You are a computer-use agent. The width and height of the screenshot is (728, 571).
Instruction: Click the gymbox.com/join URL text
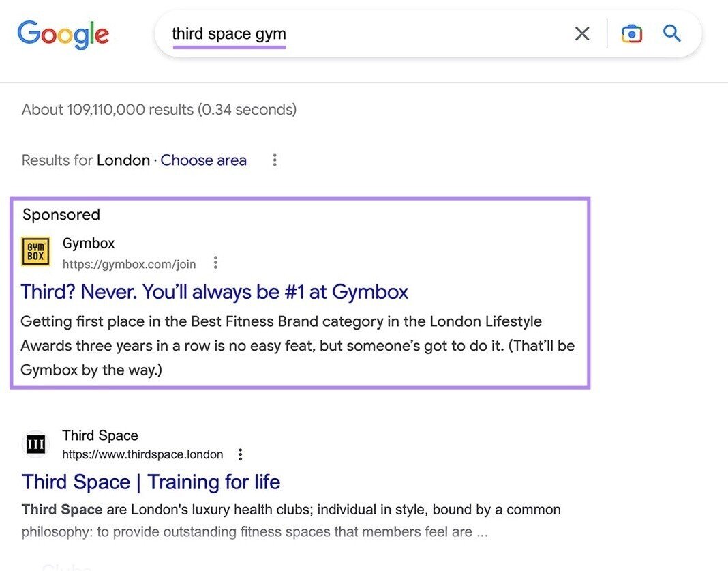pos(129,263)
